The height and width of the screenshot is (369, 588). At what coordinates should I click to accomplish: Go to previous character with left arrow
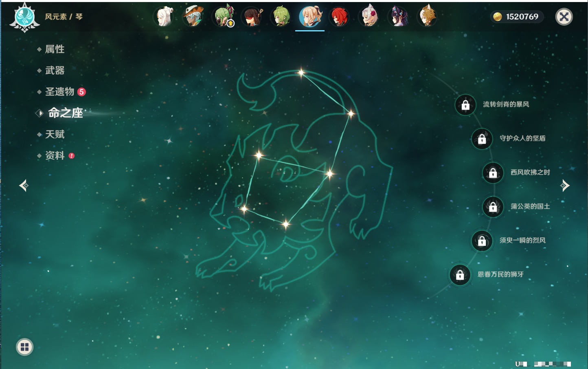[24, 186]
